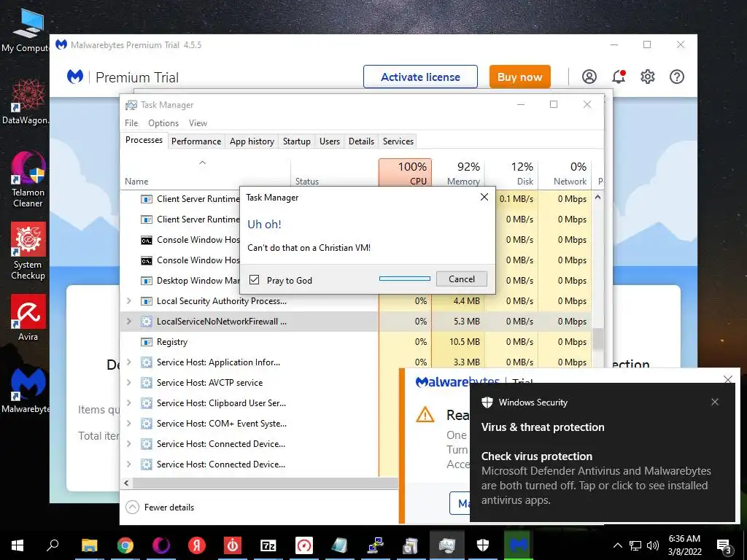
Task: Launch Google Chrome from taskbar
Action: click(125, 545)
